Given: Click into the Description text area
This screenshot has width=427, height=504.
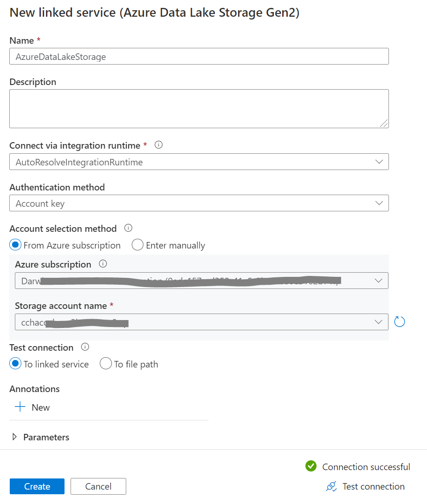Looking at the screenshot, I should click(x=199, y=108).
